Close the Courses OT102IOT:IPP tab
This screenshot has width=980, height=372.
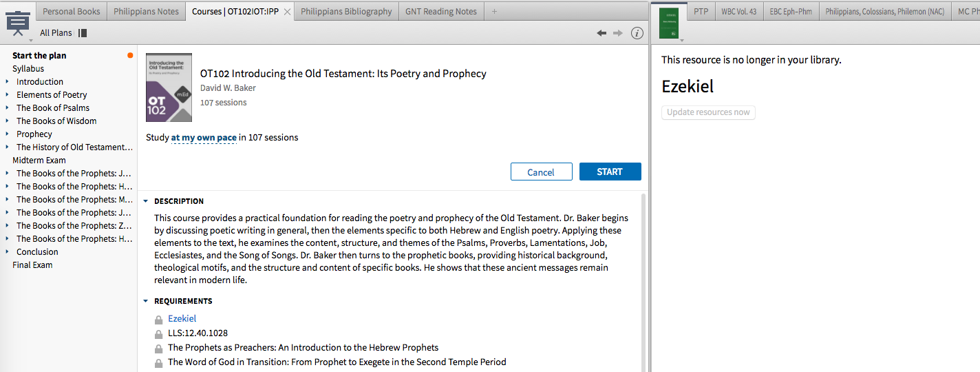point(288,12)
